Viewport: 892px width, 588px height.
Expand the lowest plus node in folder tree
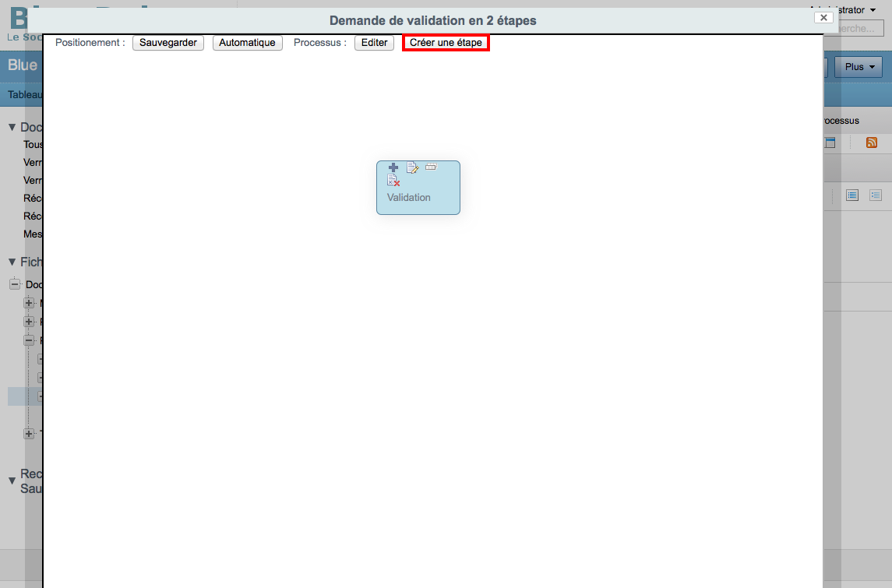pos(29,433)
